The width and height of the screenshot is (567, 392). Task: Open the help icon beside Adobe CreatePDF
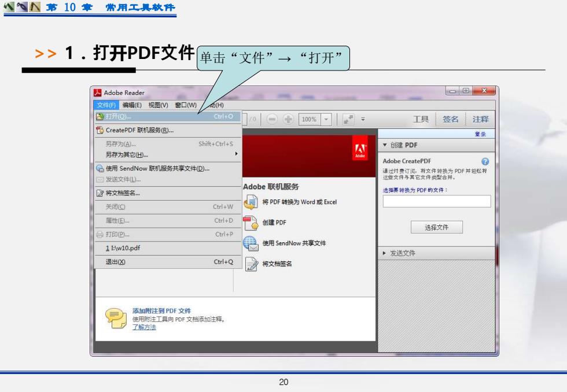click(485, 161)
